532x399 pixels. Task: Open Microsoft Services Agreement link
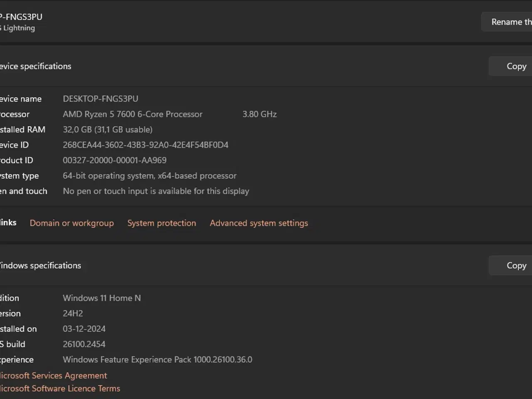click(53, 375)
